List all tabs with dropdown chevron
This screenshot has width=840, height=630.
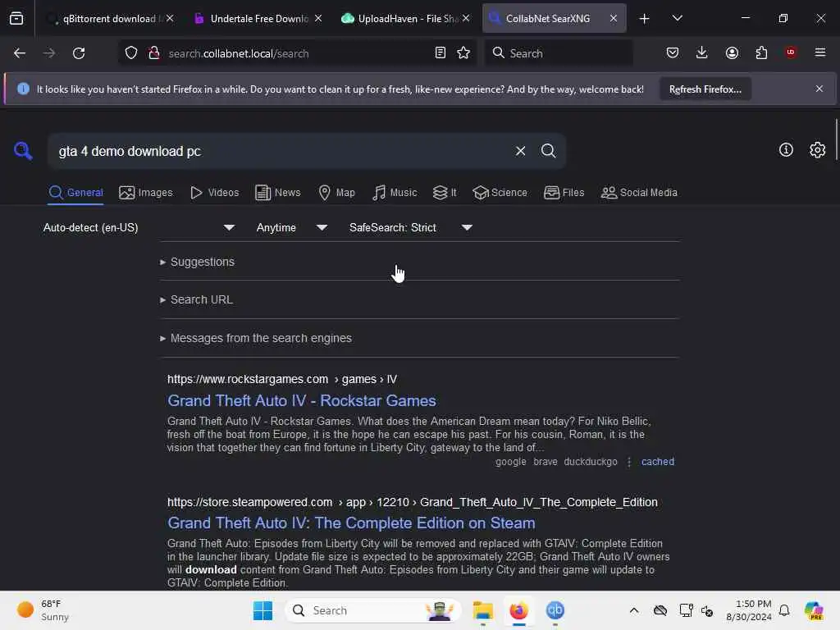(677, 18)
